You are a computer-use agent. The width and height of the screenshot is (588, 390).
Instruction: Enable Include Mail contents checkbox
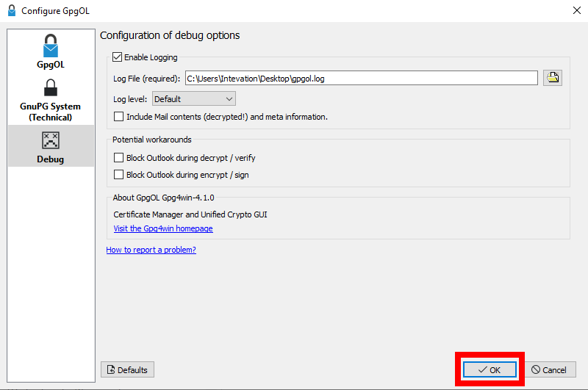[119, 116]
